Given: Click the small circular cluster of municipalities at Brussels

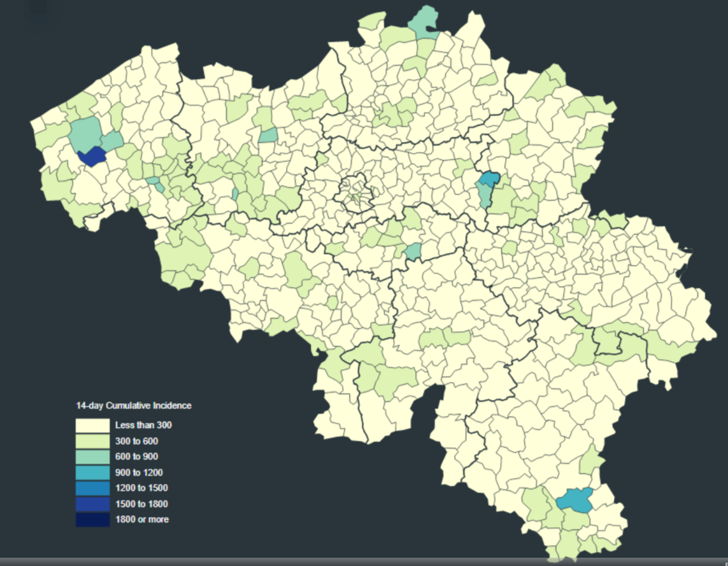Looking at the screenshot, I should tap(354, 192).
